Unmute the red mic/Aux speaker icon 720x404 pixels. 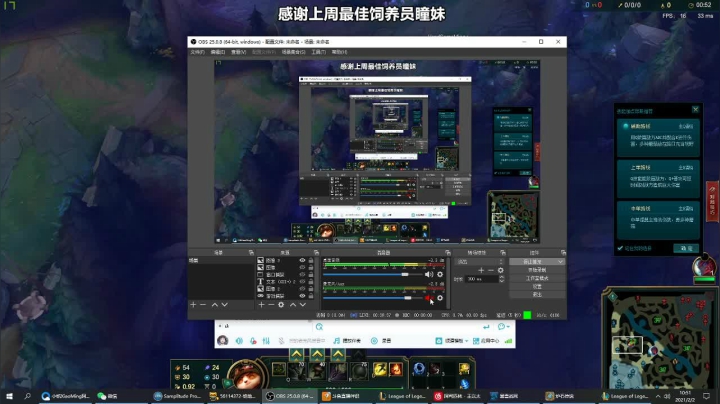point(429,298)
